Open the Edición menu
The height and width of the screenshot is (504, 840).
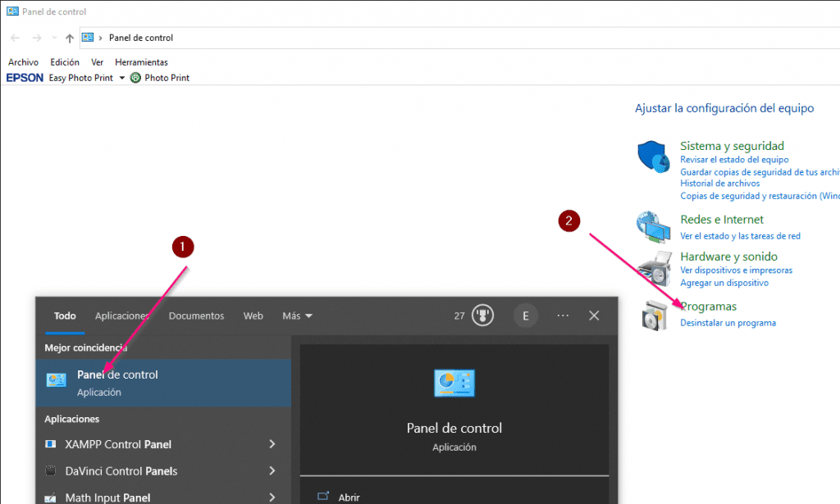click(x=65, y=62)
